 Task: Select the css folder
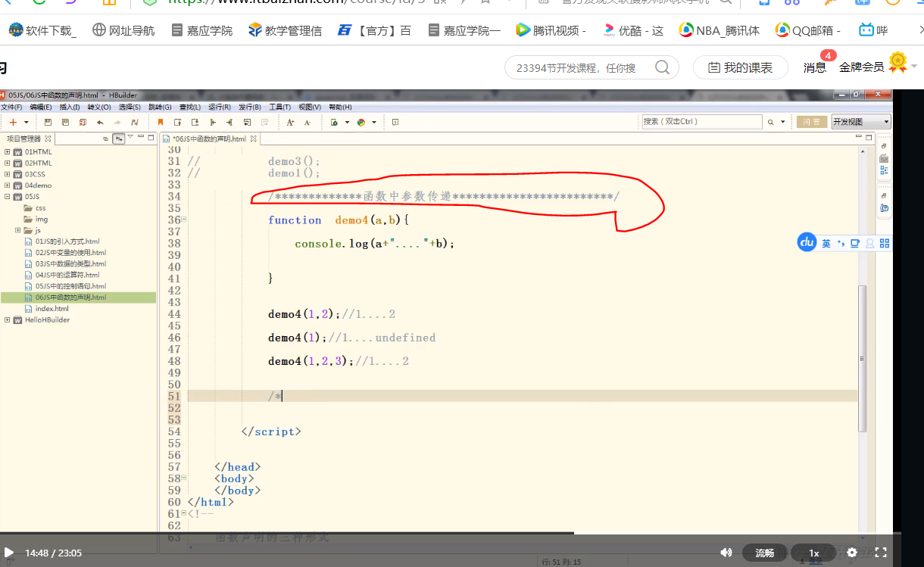36,207
